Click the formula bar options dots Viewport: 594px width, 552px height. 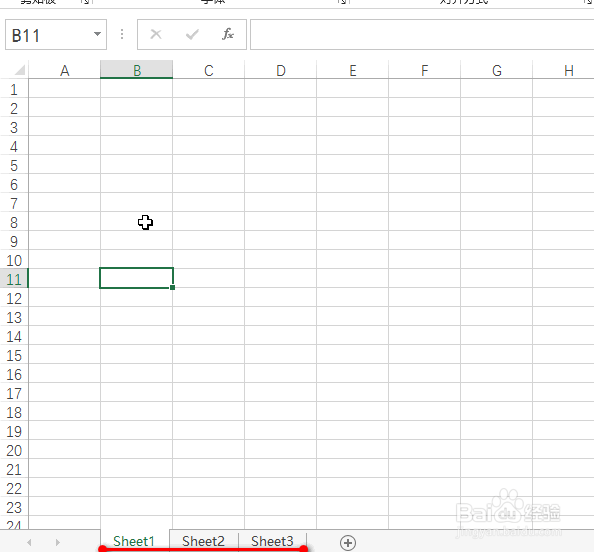pyautogui.click(x=122, y=34)
